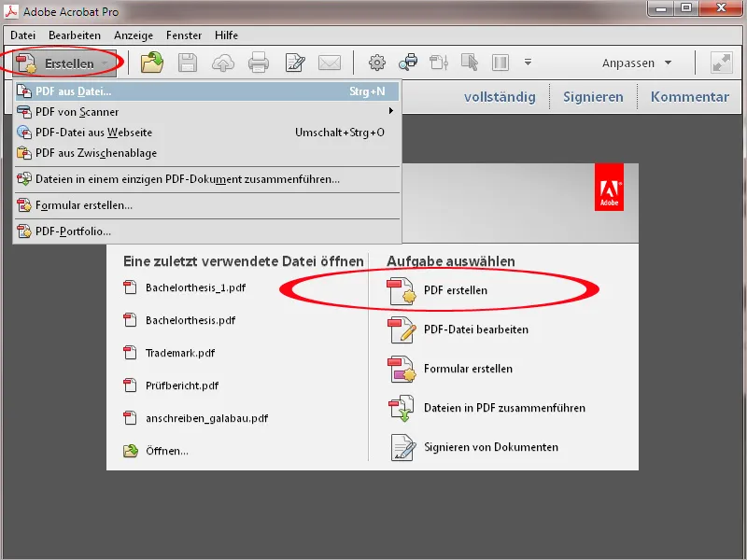The height and width of the screenshot is (560, 747).
Task: Open the toolbar overflow dropdown arrow
Action: (528, 63)
